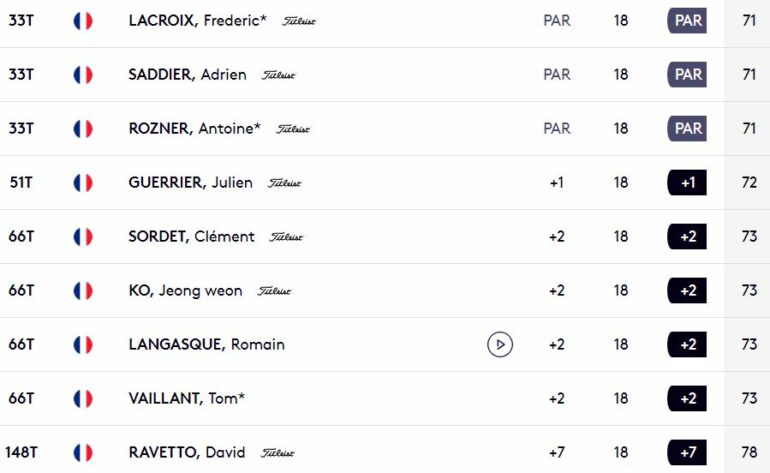This screenshot has height=473, width=770.
Task: Open SADDIER, Adrien player row
Action: tap(385, 75)
